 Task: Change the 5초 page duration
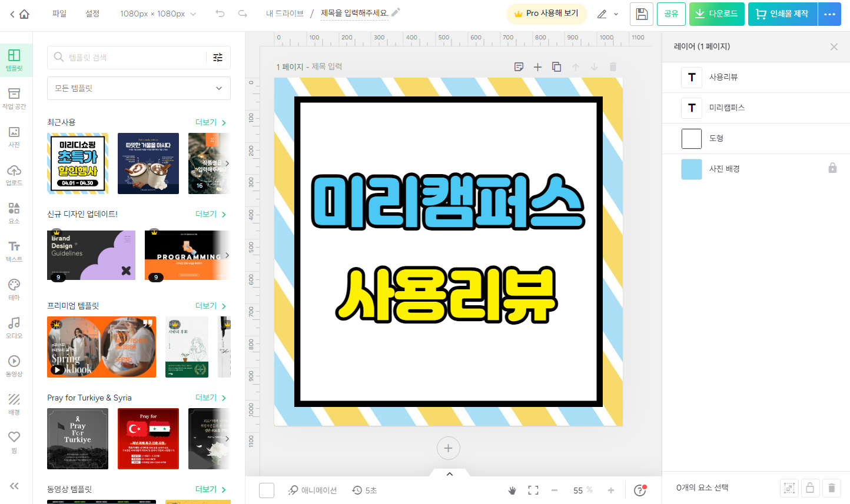[x=364, y=490]
